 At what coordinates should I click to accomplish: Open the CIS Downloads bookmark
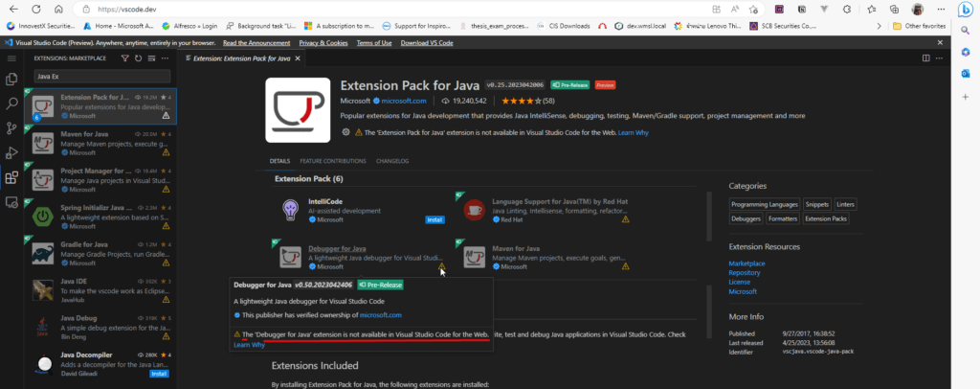[564, 26]
